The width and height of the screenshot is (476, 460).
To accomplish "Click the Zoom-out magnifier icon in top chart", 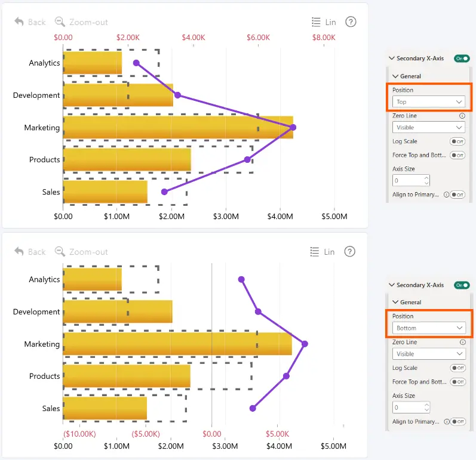I will pos(60,22).
